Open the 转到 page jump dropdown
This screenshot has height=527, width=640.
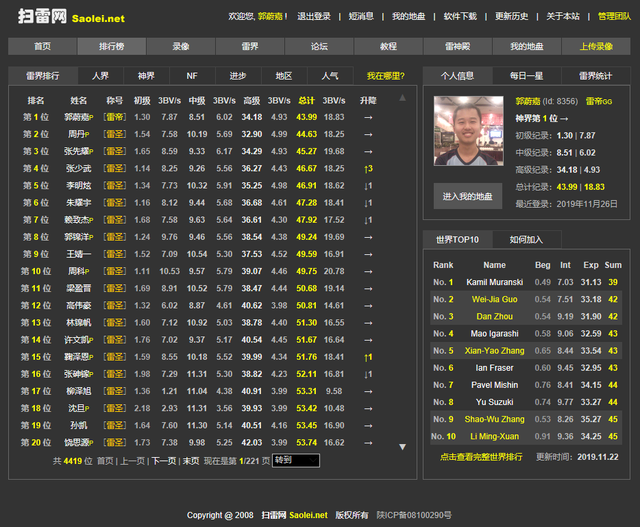(x=296, y=460)
